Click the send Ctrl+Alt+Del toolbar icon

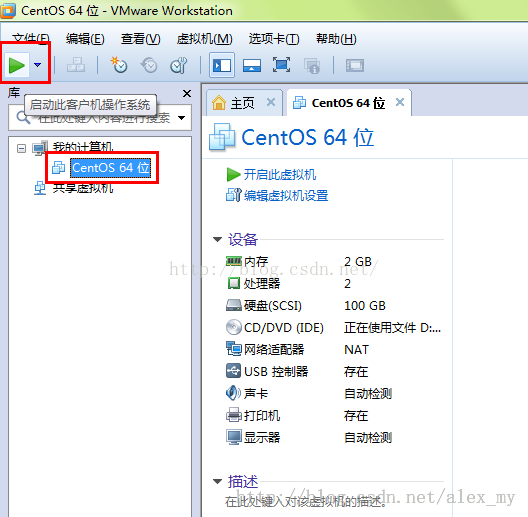tap(76, 65)
